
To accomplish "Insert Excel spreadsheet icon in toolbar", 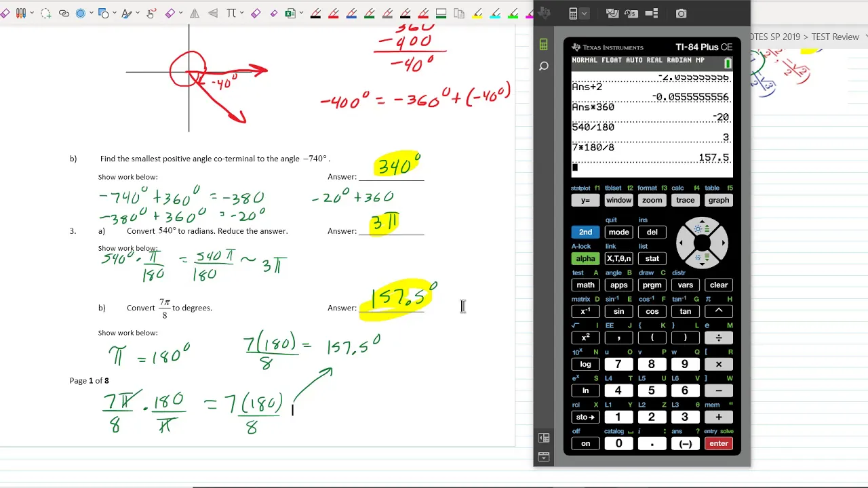I will [290, 13].
